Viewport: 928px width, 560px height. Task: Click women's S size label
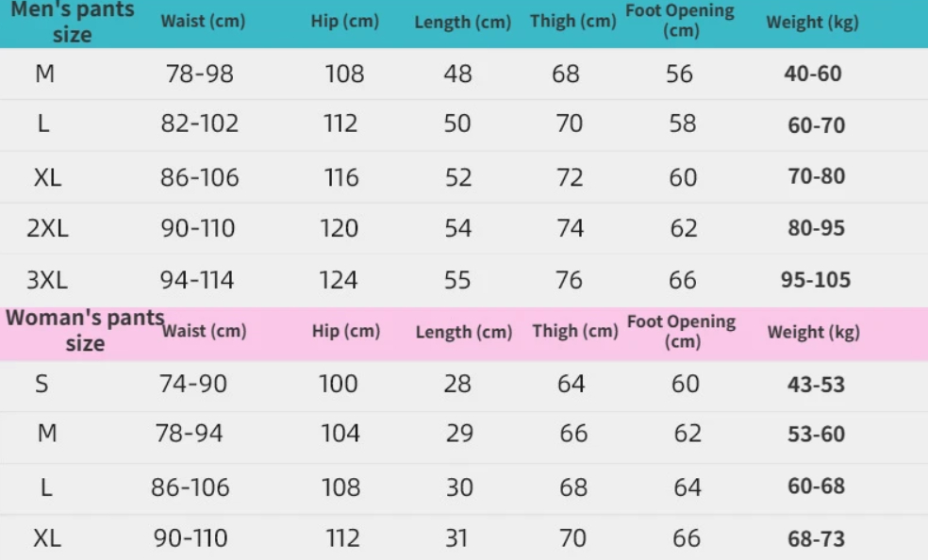pos(42,385)
